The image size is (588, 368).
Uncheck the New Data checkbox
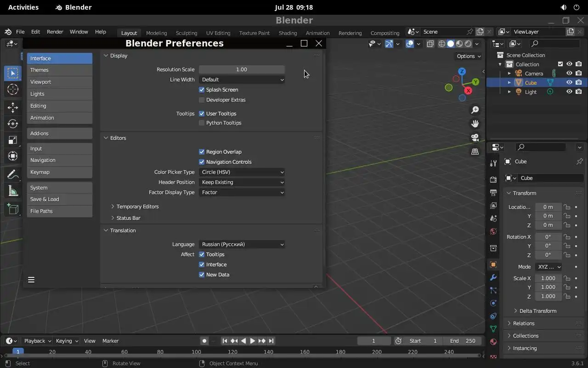tap(202, 275)
